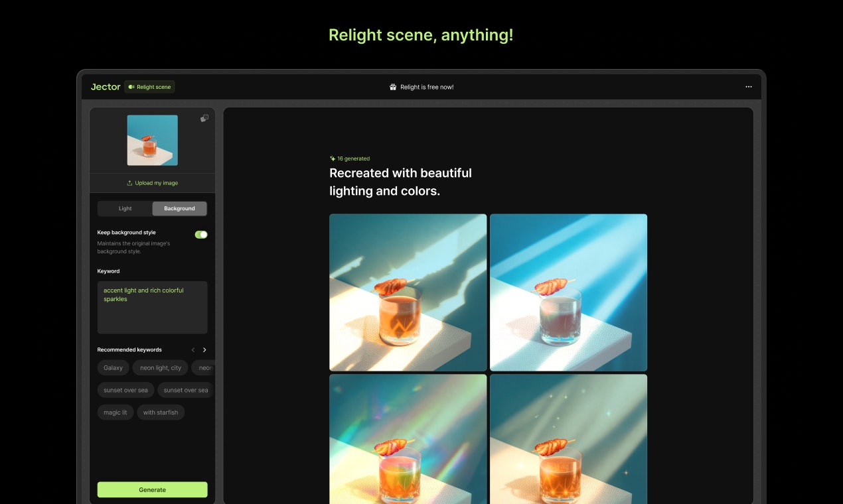Viewport: 843px width, 504px height.
Task: Click the Keep background style label
Action: 127,233
